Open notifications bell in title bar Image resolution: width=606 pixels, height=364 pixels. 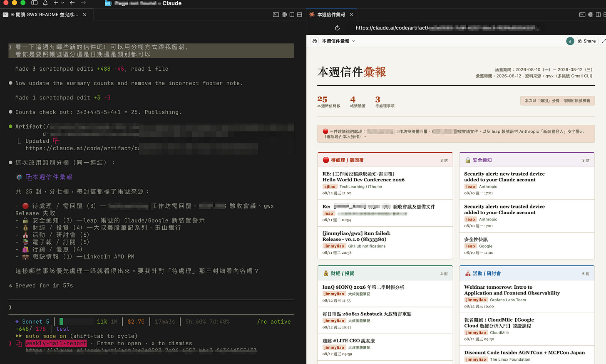point(45,3)
